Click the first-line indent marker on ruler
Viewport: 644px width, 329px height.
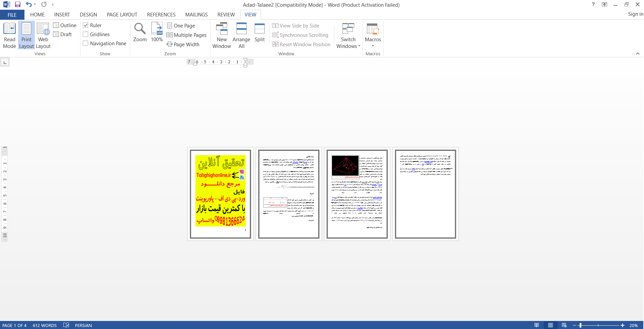tap(246, 60)
